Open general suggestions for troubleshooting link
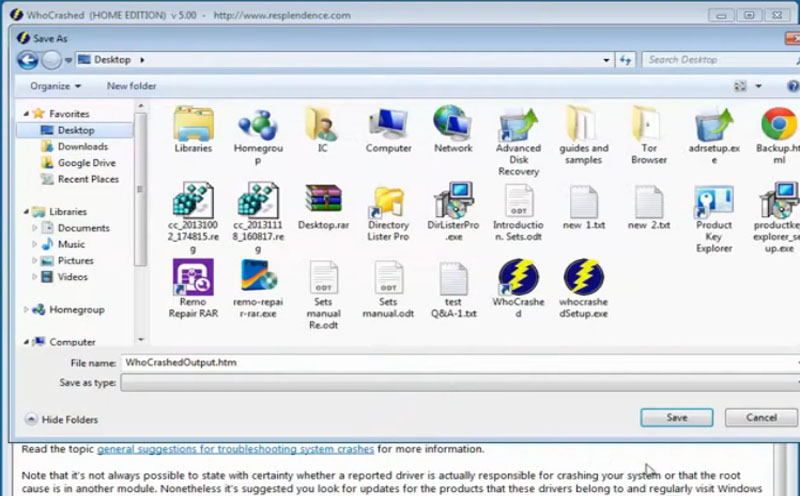Screen dimensions: 800x500 click(235, 449)
